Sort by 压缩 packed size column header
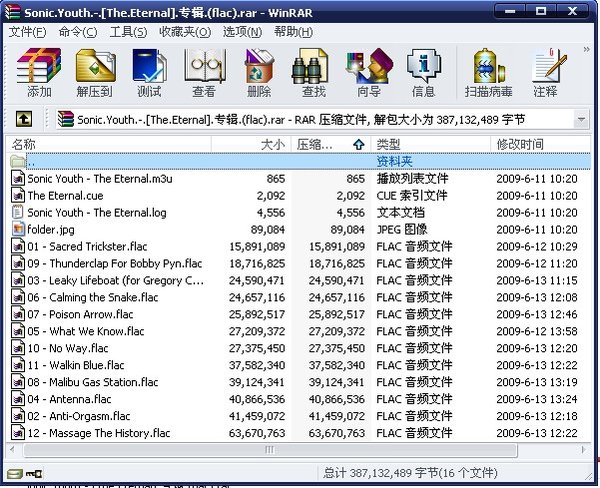The height and width of the screenshot is (488, 600). (x=331, y=144)
